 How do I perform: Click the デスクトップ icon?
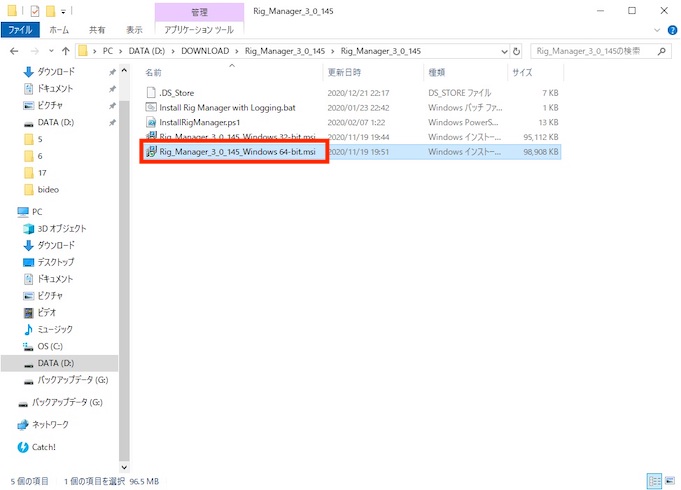pyautogui.click(x=28, y=262)
